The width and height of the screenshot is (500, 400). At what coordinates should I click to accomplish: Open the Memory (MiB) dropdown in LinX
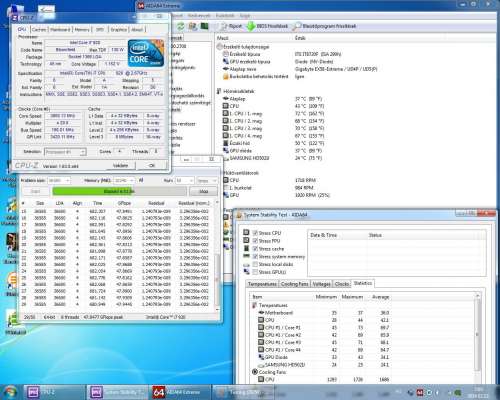click(x=124, y=180)
